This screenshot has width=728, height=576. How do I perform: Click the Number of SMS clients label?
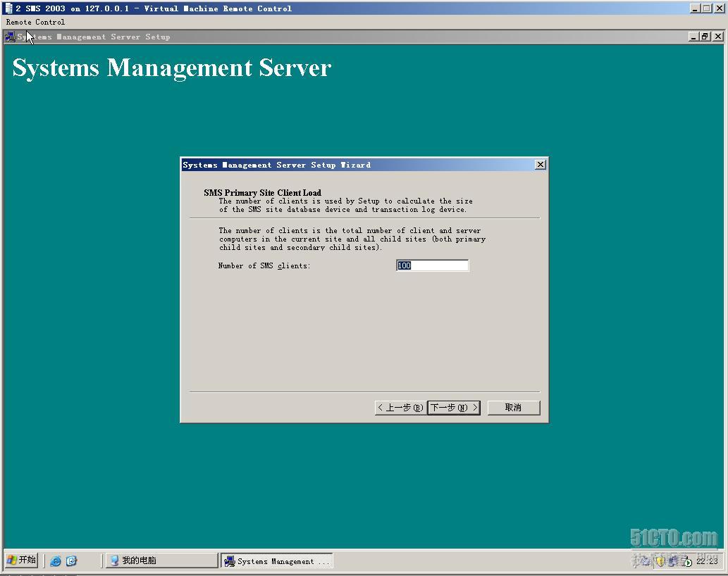pyautogui.click(x=264, y=265)
